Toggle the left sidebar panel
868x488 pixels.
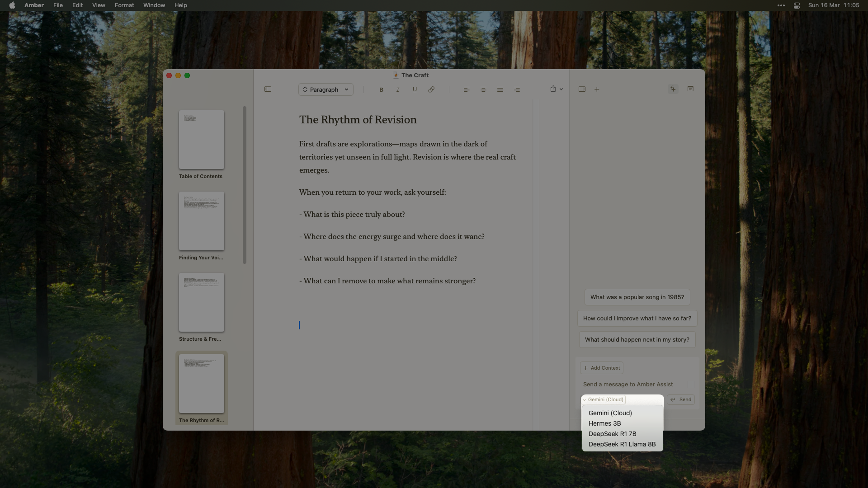tap(268, 89)
